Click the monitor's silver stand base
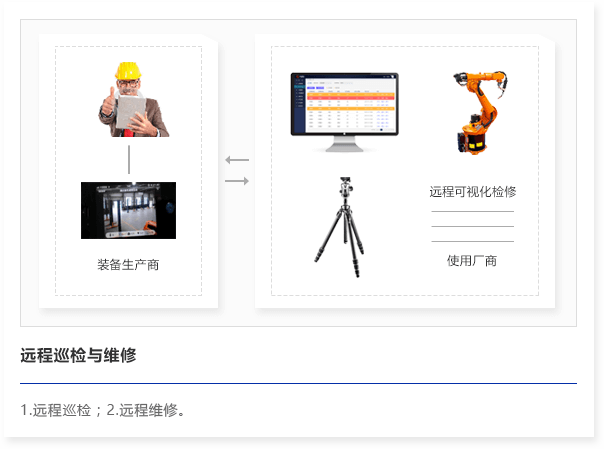This screenshot has height=449, width=604. tap(344, 147)
